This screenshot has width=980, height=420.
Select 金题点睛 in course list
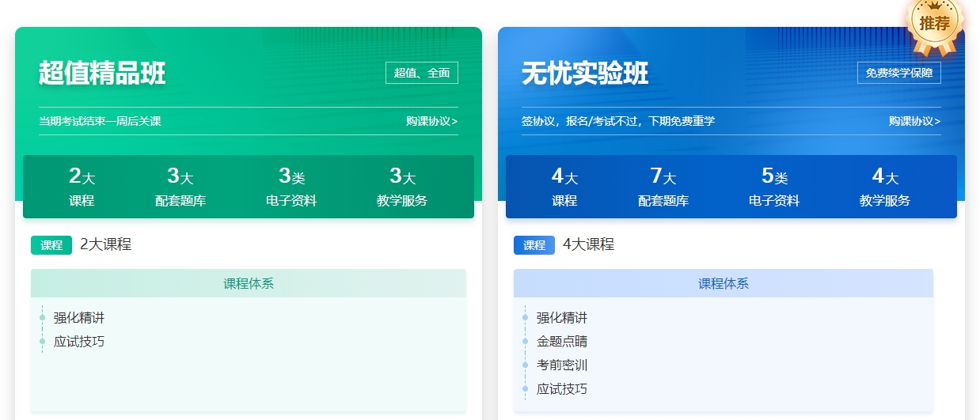click(x=562, y=342)
